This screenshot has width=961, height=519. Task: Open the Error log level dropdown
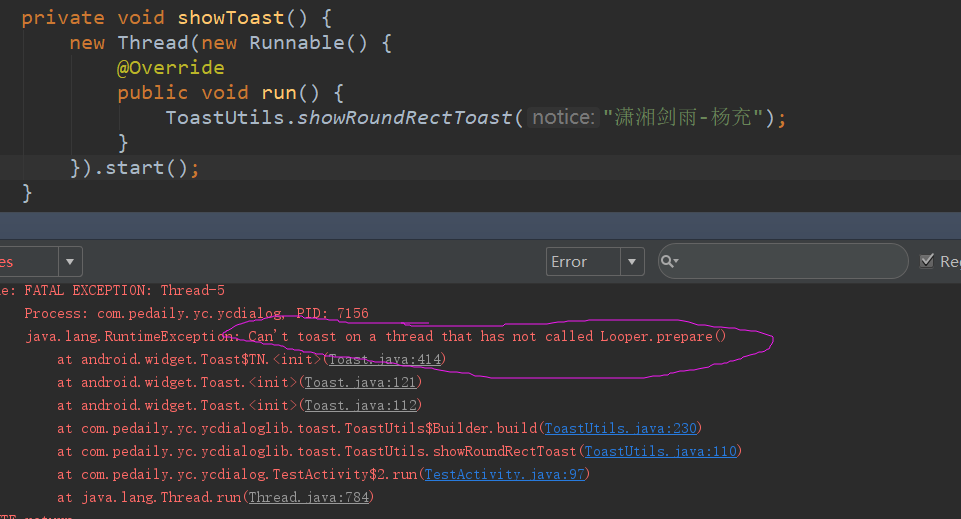point(594,262)
